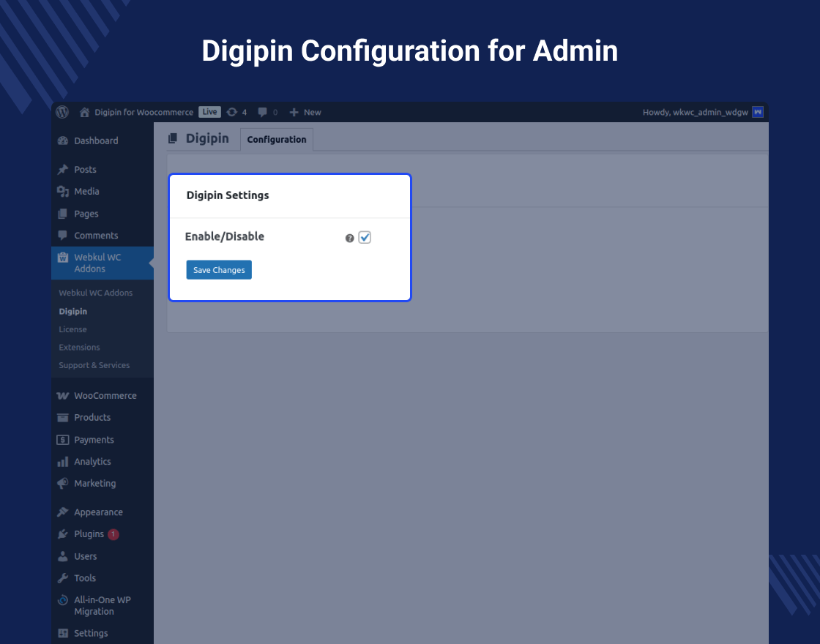
Task: Click the Plugins plug icon
Action: pos(63,534)
